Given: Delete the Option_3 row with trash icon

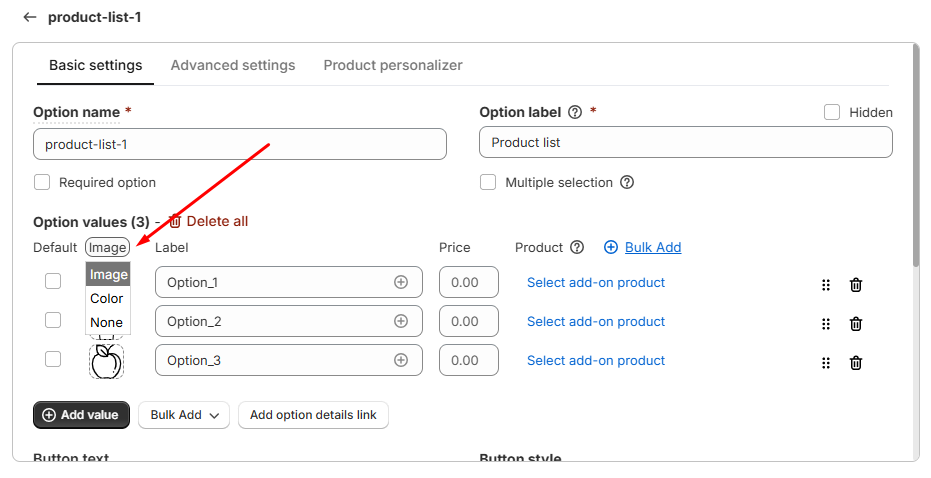Looking at the screenshot, I should coord(856,363).
